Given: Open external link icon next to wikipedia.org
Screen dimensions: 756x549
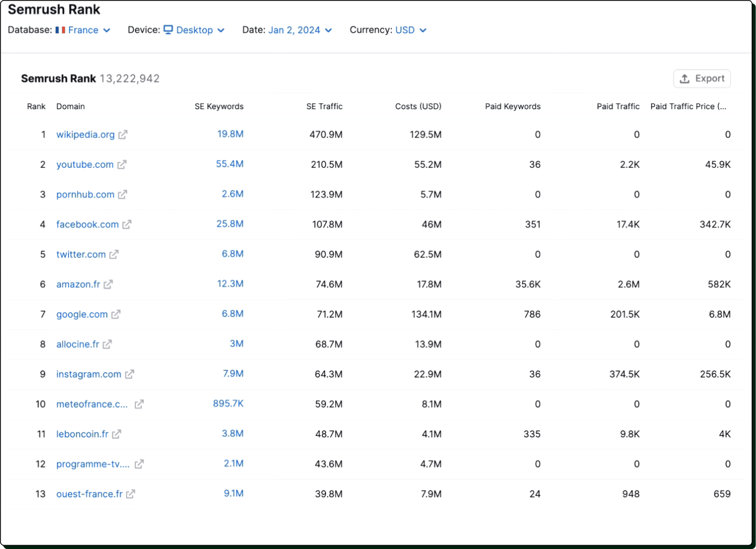Looking at the screenshot, I should [x=123, y=135].
